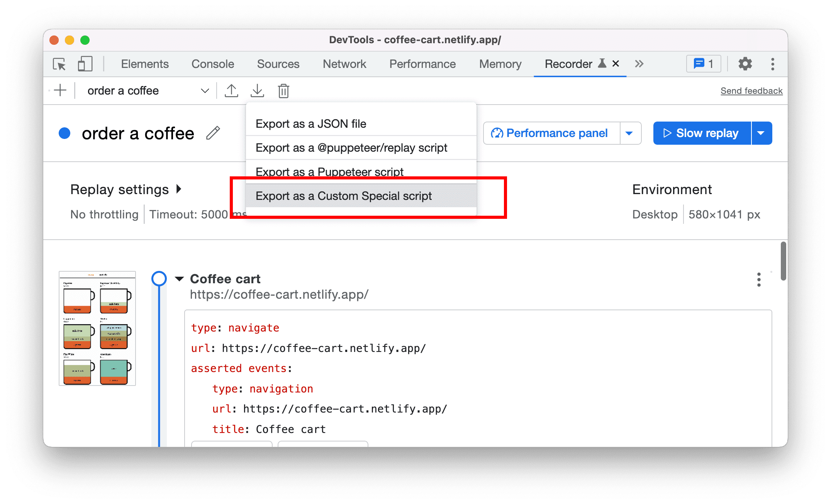Click the download icon in toolbar
The height and width of the screenshot is (504, 831).
coord(256,90)
